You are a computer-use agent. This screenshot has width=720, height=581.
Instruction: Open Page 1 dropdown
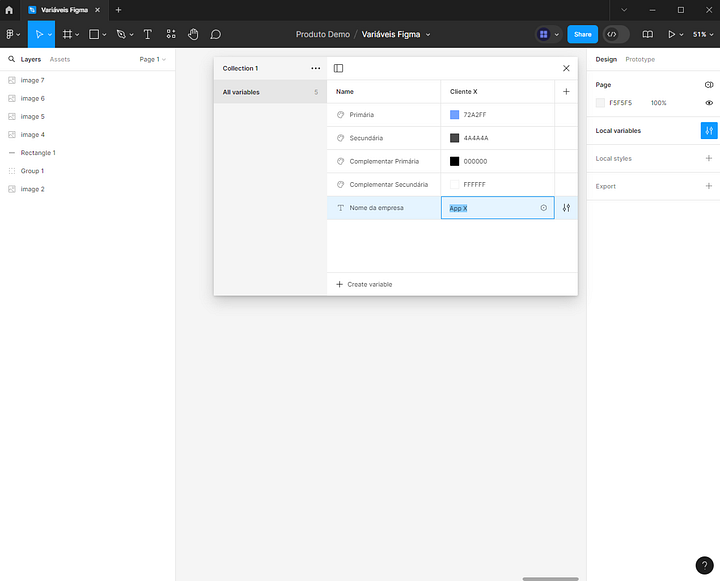coord(152,59)
